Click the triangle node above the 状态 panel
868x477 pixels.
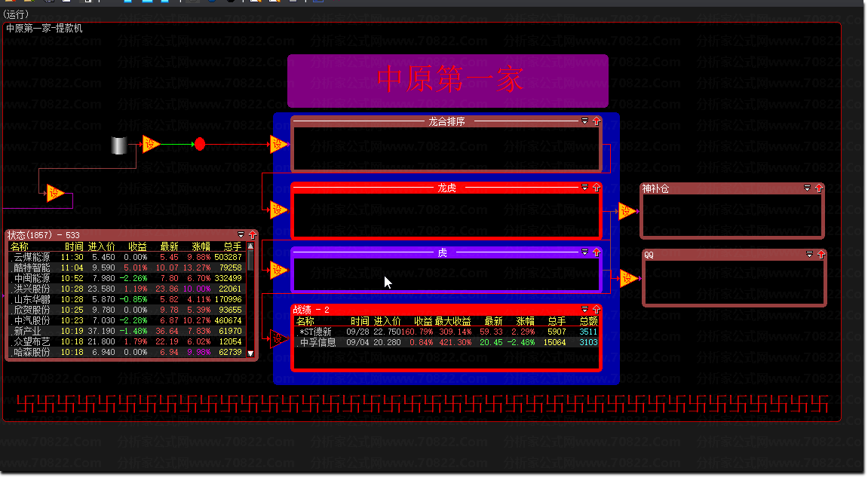(55, 193)
